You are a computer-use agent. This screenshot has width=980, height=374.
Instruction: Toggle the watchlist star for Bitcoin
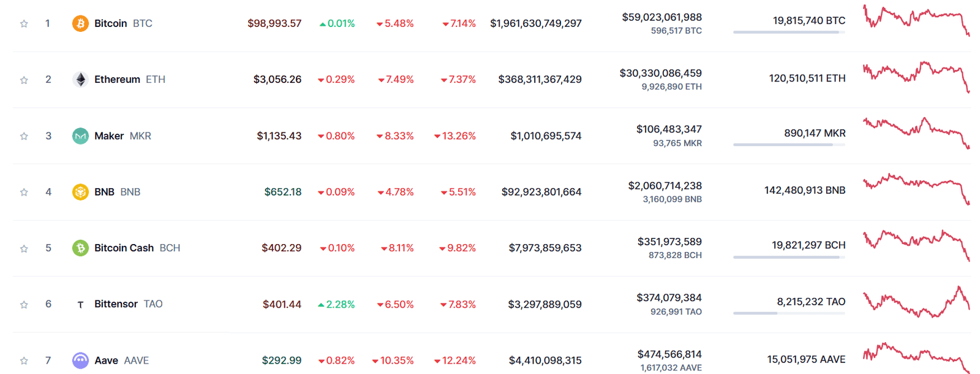click(x=24, y=23)
